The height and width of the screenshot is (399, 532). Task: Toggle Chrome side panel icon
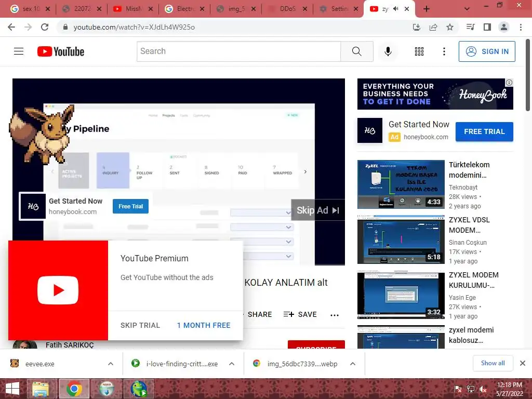[487, 27]
